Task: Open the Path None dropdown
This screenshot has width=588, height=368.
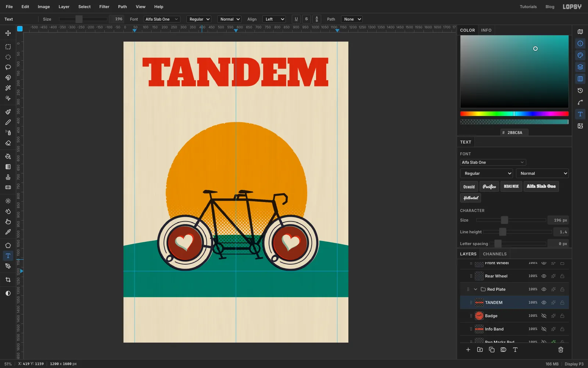Action: (x=352, y=19)
